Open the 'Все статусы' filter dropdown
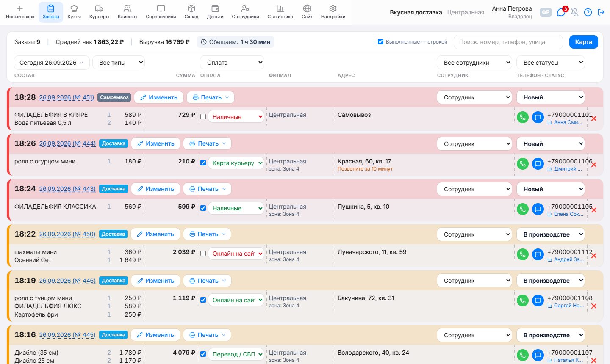This screenshot has height=364, width=610. pos(551,63)
